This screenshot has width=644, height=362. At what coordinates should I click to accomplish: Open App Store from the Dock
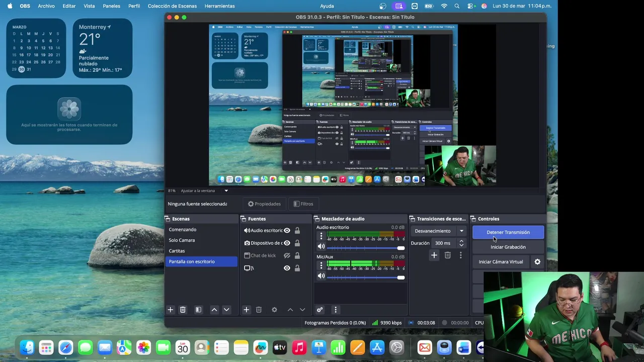click(x=377, y=347)
